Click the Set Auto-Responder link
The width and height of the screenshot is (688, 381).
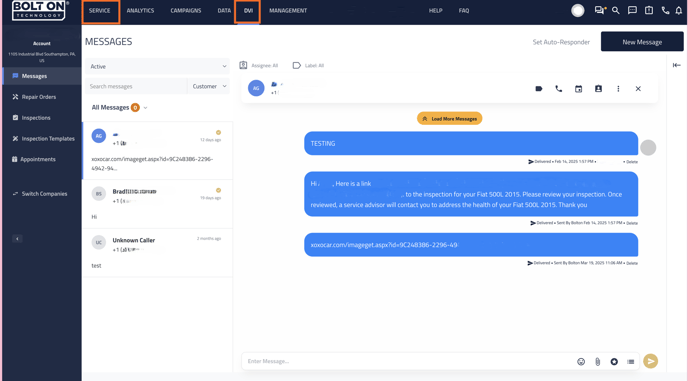pyautogui.click(x=561, y=42)
